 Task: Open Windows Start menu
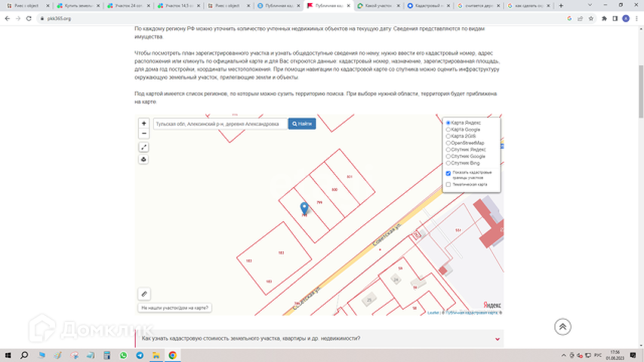tap(8, 354)
